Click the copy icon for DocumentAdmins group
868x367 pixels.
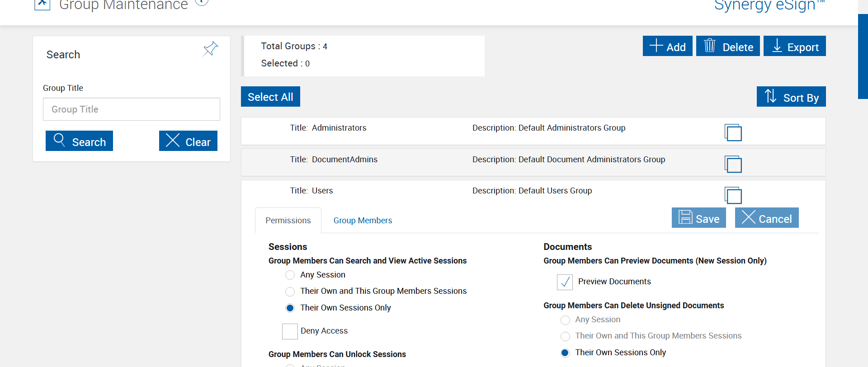[x=733, y=164]
